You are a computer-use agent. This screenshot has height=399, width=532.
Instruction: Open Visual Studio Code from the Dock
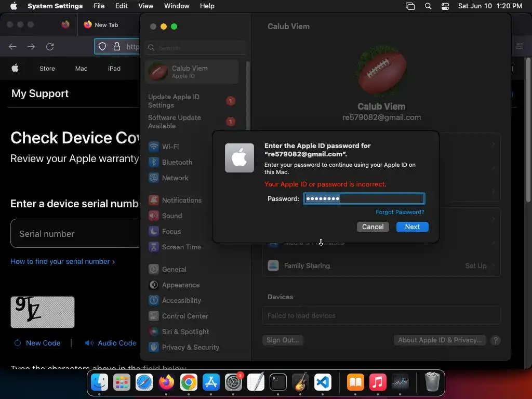[323, 382]
